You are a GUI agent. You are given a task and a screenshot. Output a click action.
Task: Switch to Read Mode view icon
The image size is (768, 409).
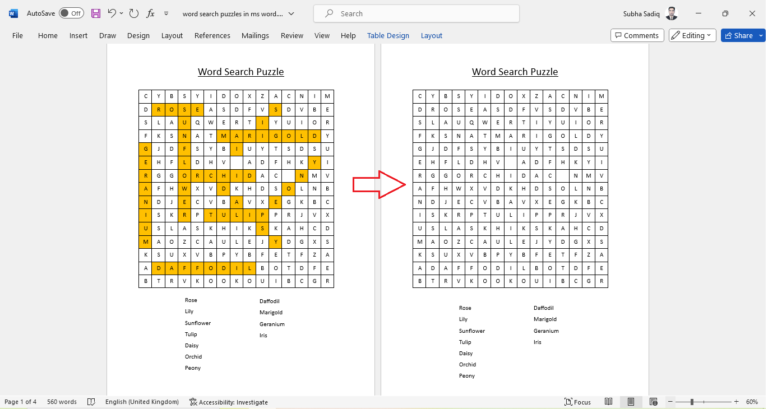pos(608,402)
